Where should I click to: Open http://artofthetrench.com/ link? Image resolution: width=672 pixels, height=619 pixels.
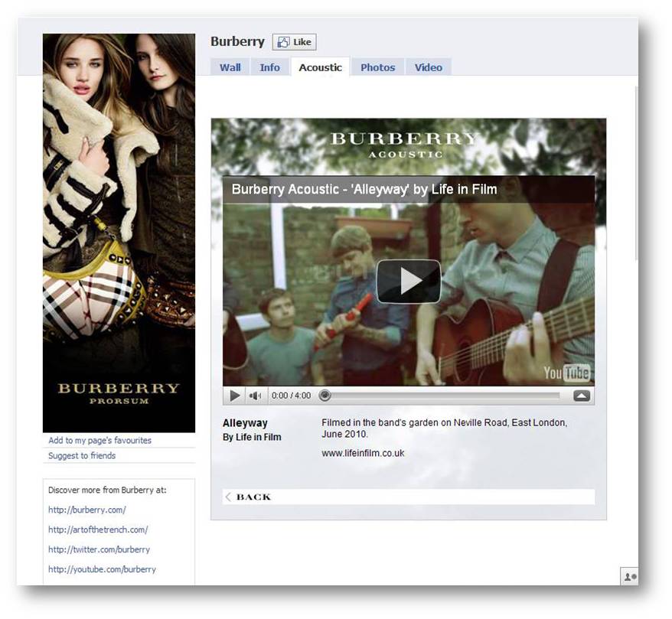98,529
